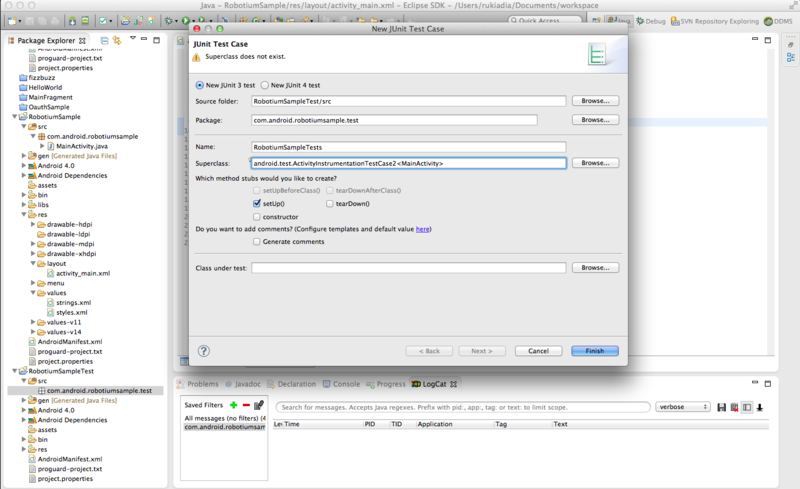Click the Open Perspective icon
Image resolution: width=800 pixels, height=489 pixels.
coord(596,20)
